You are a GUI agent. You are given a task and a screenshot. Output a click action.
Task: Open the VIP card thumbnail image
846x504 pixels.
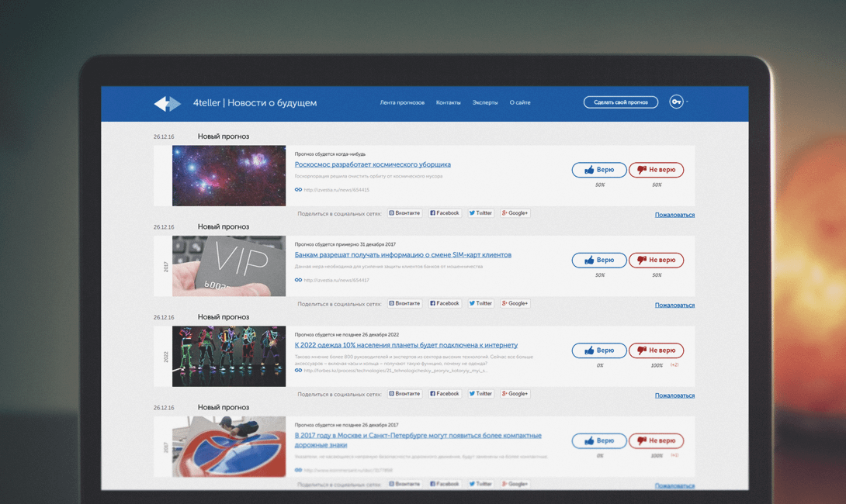coord(229,266)
